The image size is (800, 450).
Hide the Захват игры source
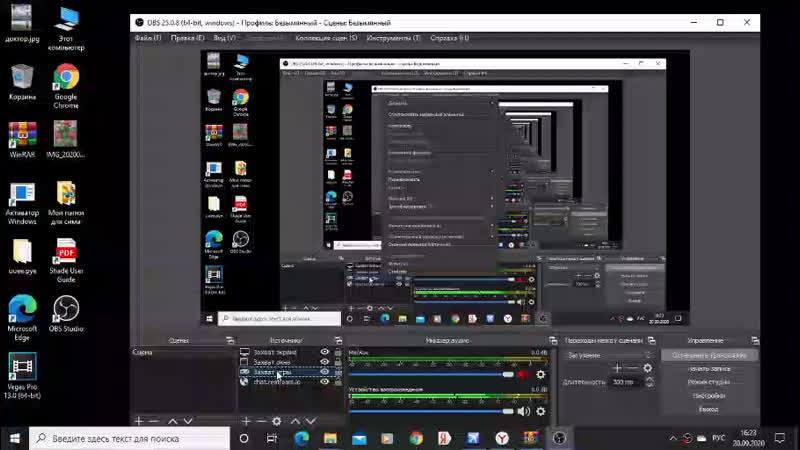click(x=324, y=372)
